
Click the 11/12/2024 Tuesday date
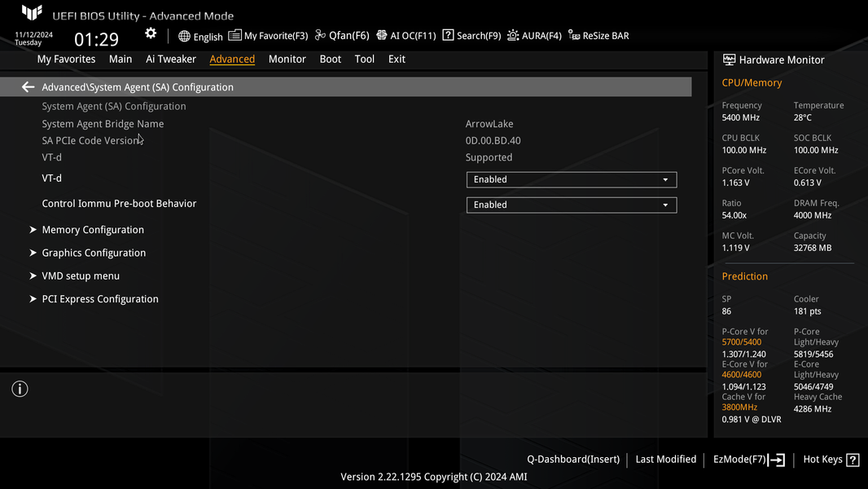(33, 38)
